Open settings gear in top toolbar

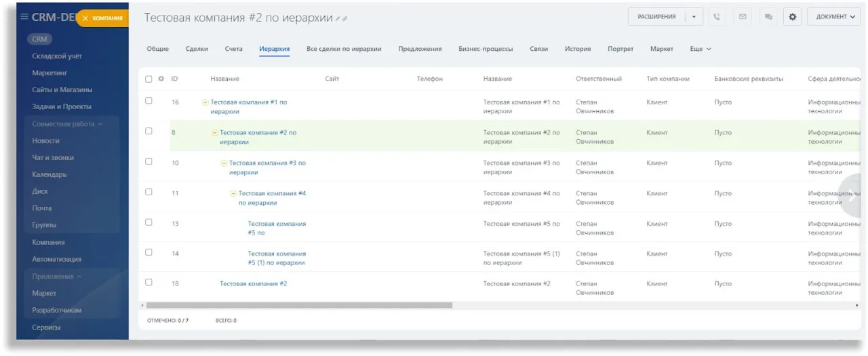[x=792, y=17]
